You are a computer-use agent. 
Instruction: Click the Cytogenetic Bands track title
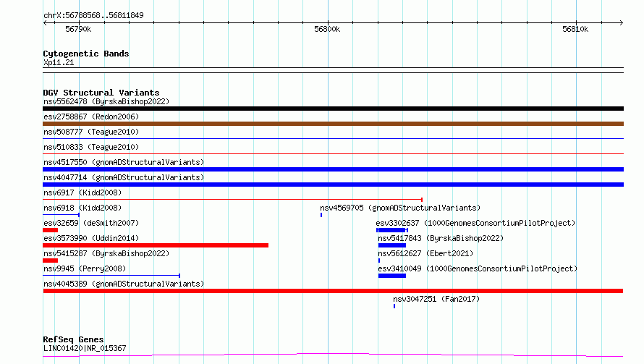(x=86, y=54)
